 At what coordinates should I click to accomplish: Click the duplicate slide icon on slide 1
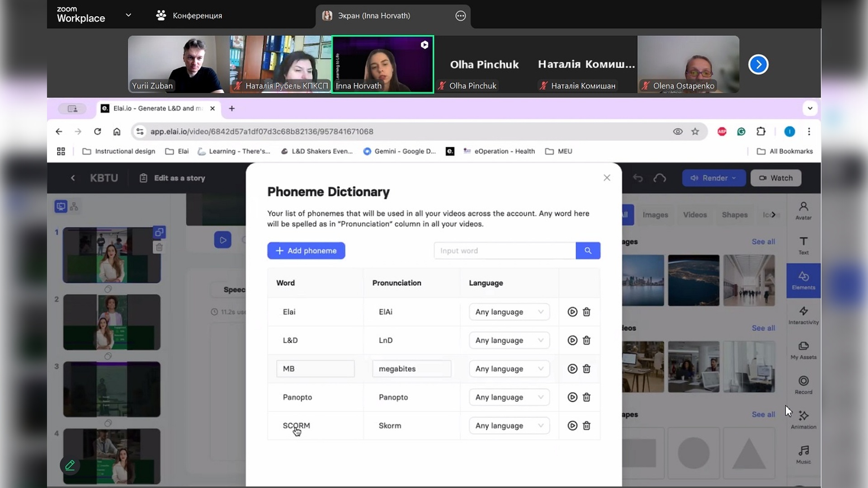pos(159,232)
